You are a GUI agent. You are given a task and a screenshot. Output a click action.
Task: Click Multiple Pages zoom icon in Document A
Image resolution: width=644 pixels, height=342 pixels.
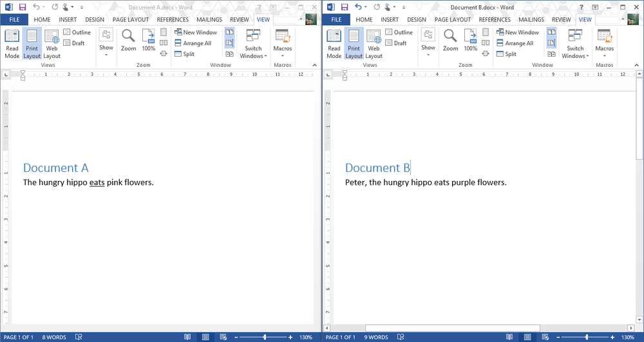164,43
